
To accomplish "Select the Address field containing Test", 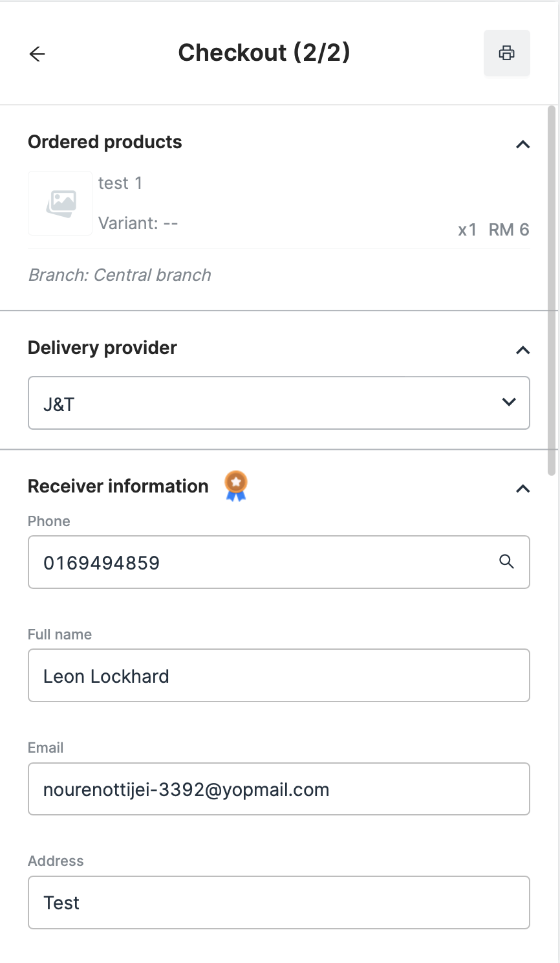I will tap(279, 902).
